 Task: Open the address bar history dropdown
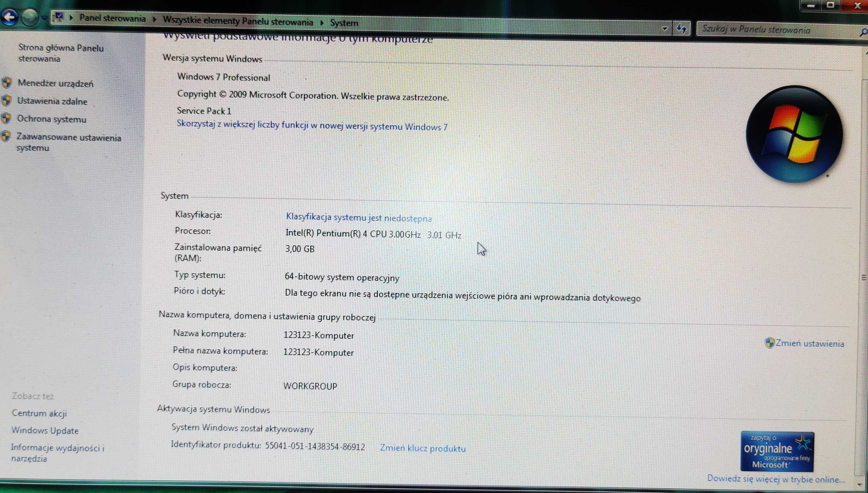[x=664, y=28]
